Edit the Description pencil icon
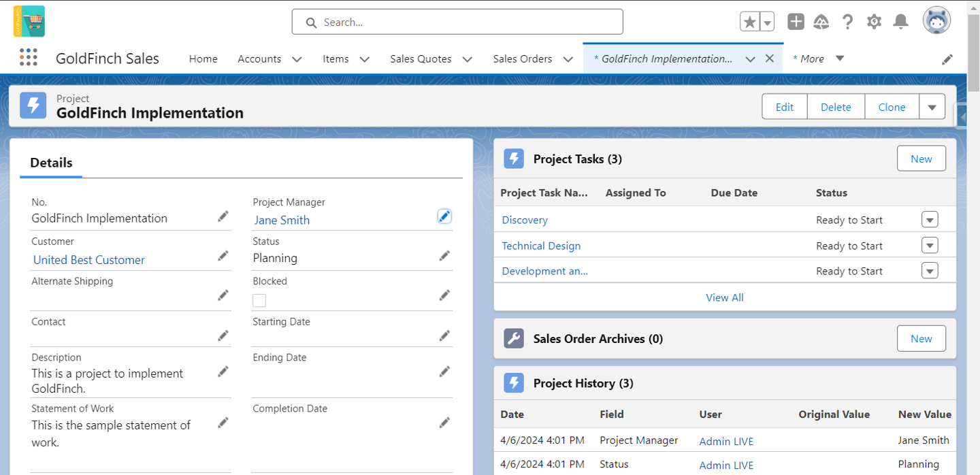The width and height of the screenshot is (980, 475). 223,372
